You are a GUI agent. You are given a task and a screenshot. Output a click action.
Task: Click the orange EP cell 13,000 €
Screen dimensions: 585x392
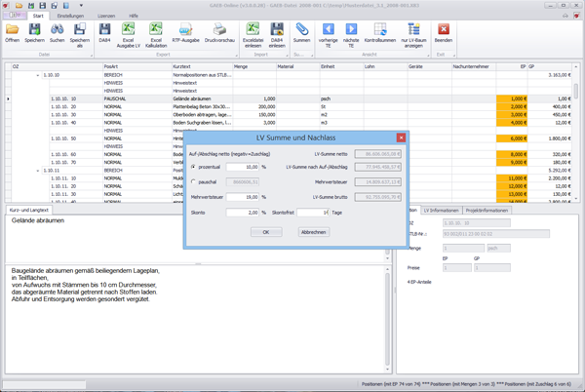[512, 194]
